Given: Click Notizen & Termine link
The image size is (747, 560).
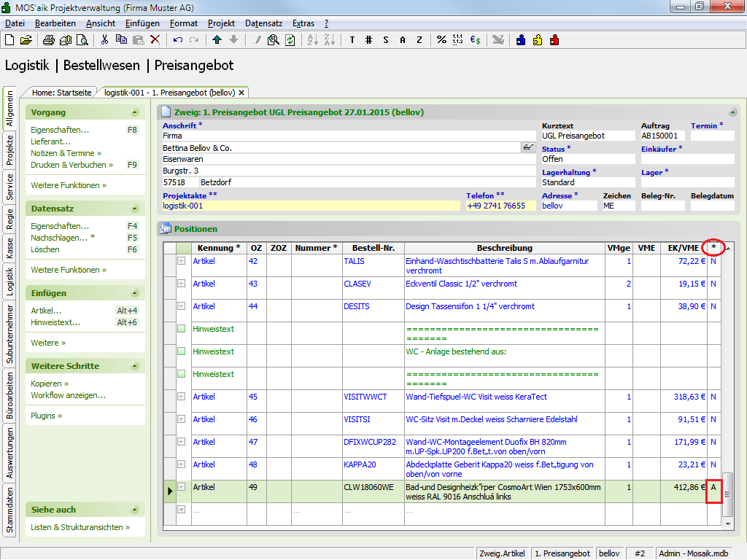Looking at the screenshot, I should click(66, 153).
